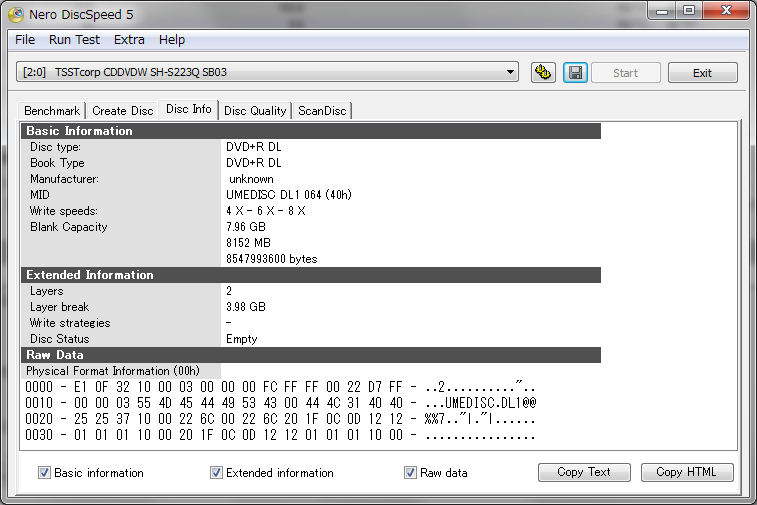Switch to the Disc Quality tab
Screen dimensions: 757x505
pyautogui.click(x=255, y=111)
